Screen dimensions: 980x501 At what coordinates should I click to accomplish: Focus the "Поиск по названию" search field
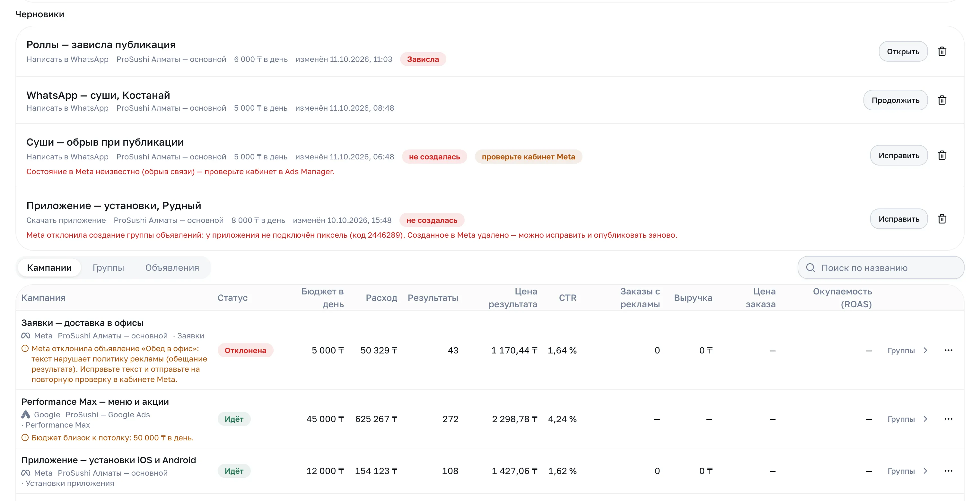click(x=881, y=267)
